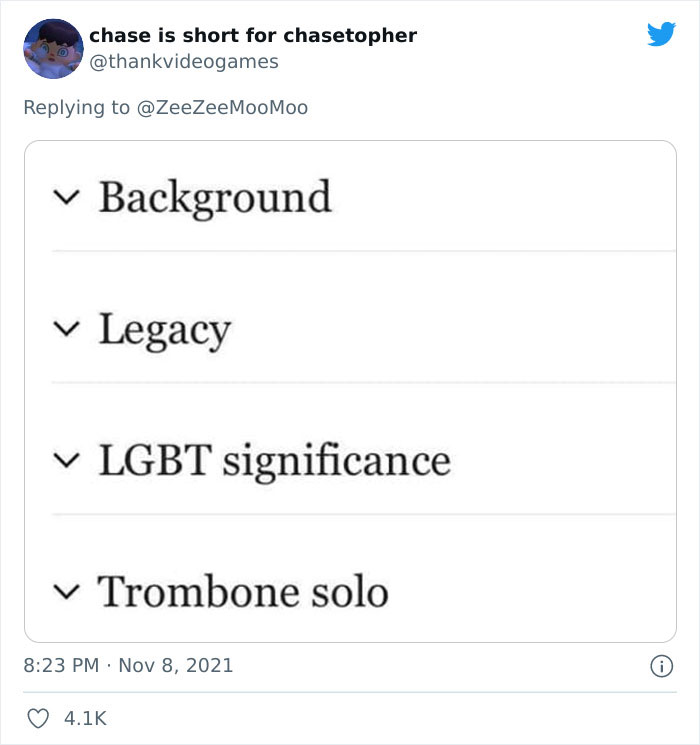
Task: Click the Trombone solo heading
Action: coord(243,592)
